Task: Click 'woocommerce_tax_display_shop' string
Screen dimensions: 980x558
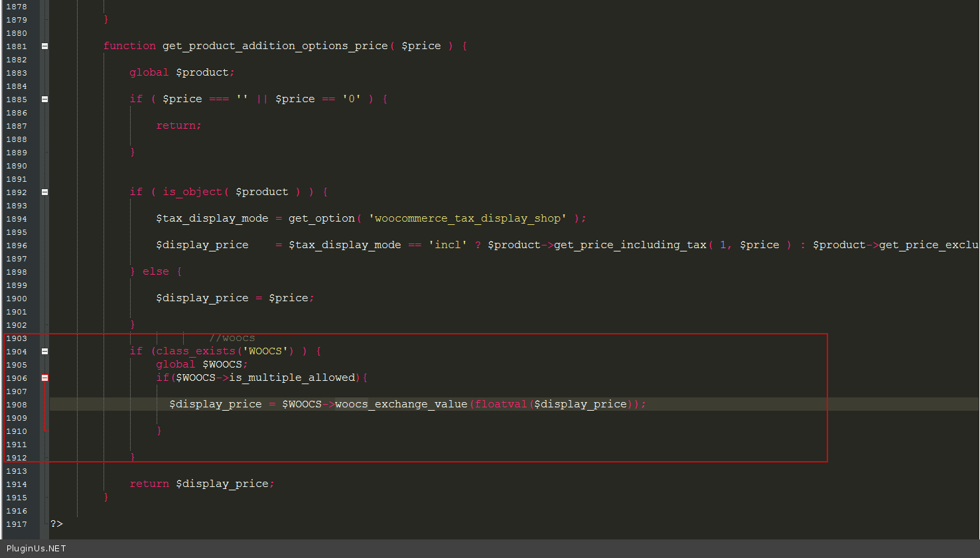Action: click(468, 218)
